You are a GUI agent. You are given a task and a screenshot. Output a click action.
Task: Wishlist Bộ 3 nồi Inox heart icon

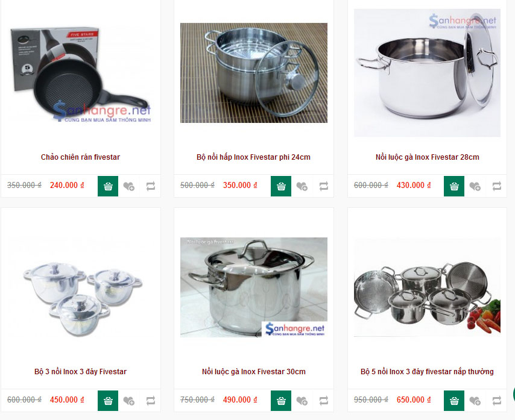point(129,401)
